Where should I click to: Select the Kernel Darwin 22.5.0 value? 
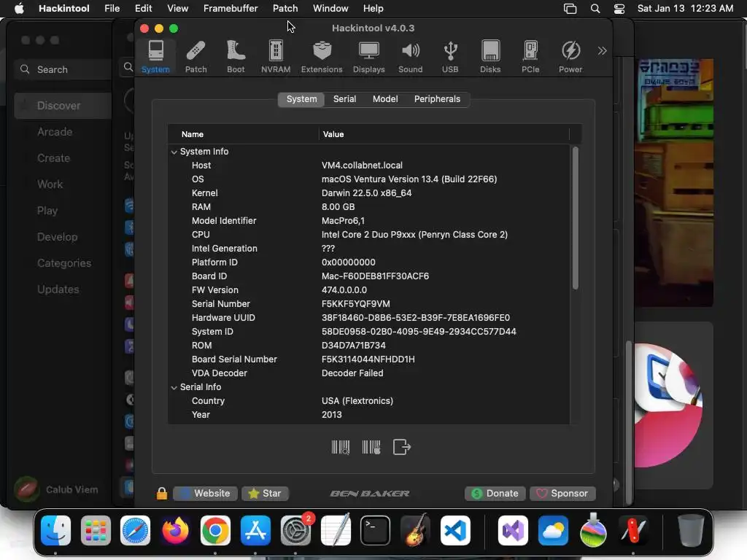(366, 192)
